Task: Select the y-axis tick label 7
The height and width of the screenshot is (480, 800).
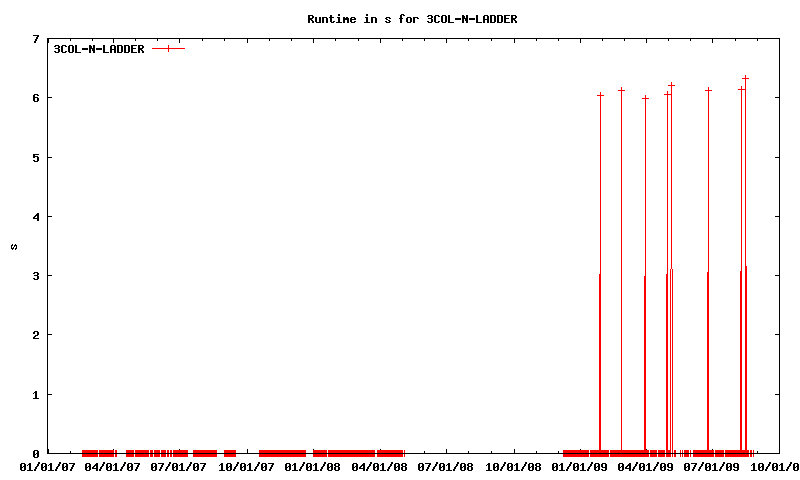Action: [x=35, y=39]
